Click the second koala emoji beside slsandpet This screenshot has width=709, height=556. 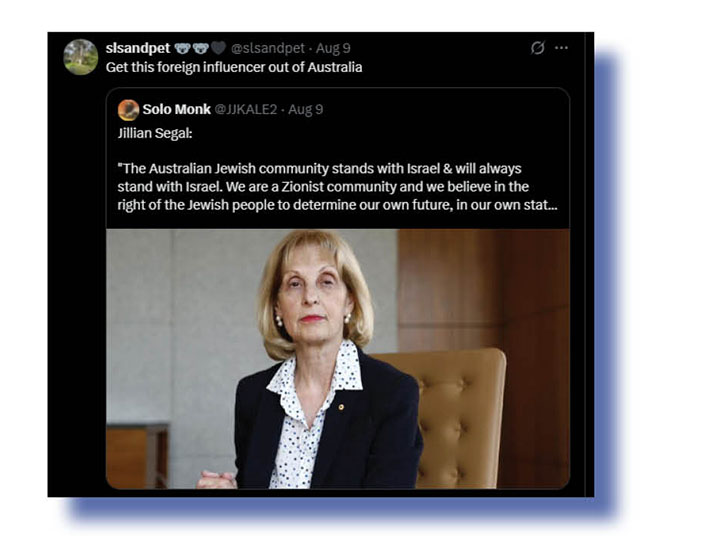click(x=200, y=48)
